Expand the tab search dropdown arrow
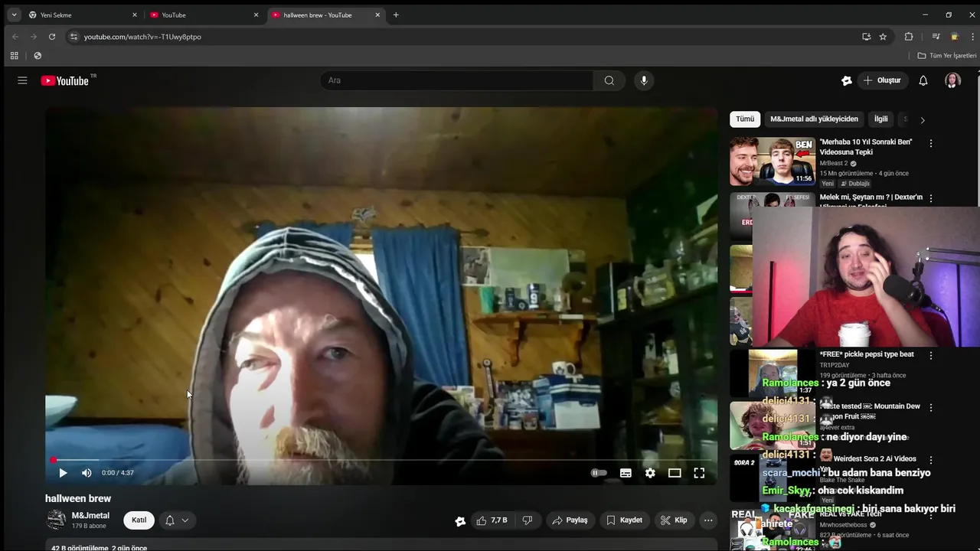 (14, 15)
